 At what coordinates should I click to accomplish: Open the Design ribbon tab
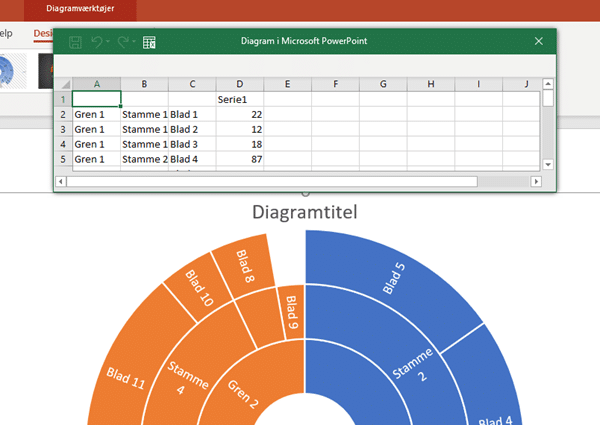tap(42, 33)
